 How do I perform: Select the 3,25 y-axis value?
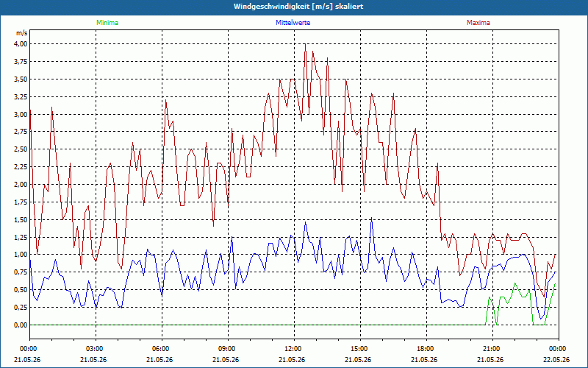click(x=21, y=97)
